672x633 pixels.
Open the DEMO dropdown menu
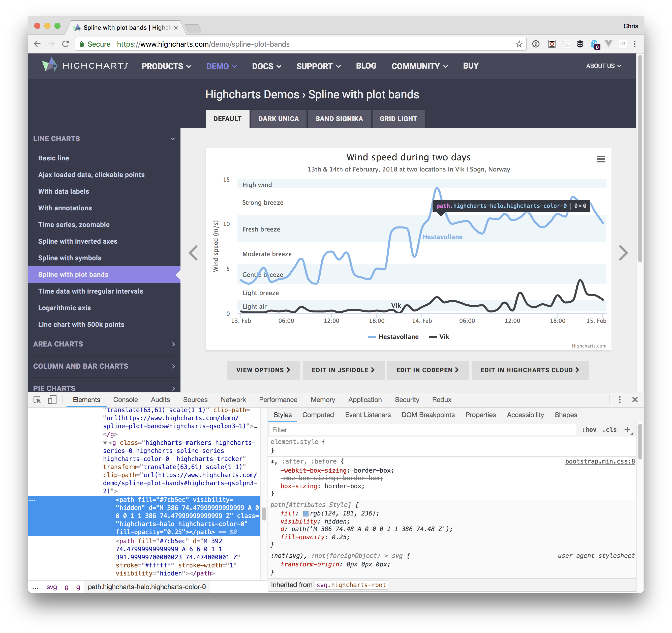pos(221,66)
